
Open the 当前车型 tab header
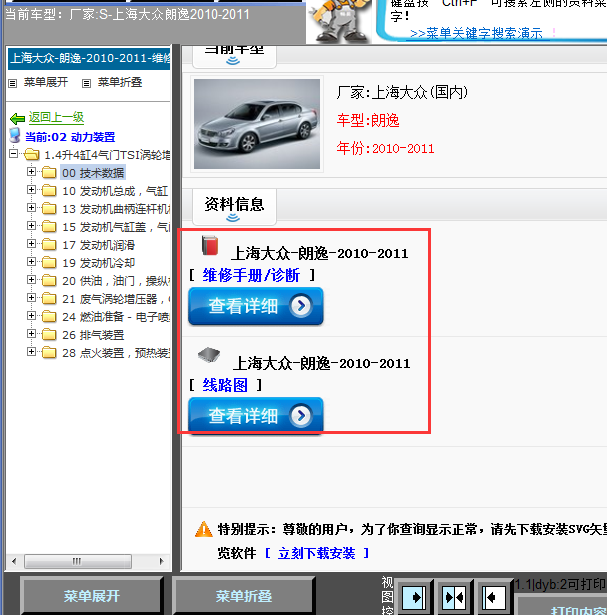234,56
